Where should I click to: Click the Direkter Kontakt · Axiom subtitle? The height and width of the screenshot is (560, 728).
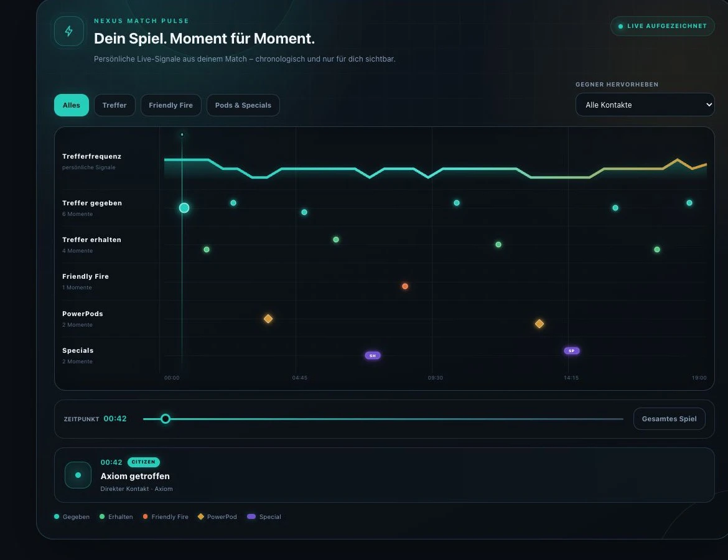point(136,489)
